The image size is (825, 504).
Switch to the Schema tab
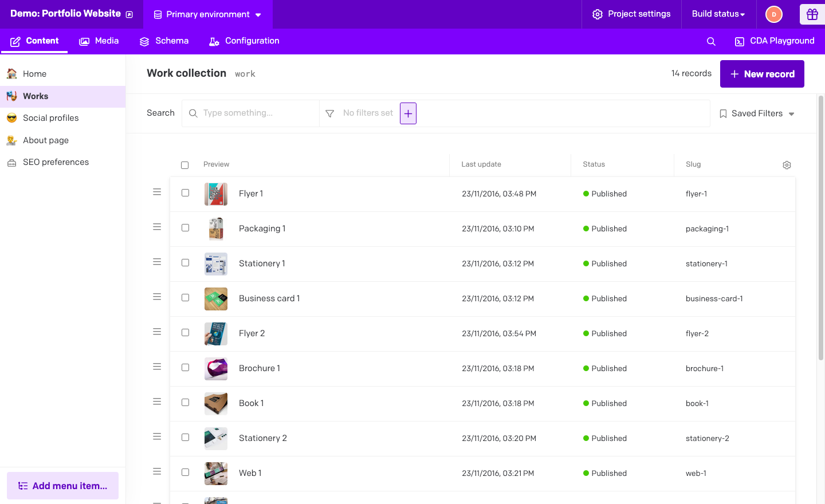click(164, 41)
